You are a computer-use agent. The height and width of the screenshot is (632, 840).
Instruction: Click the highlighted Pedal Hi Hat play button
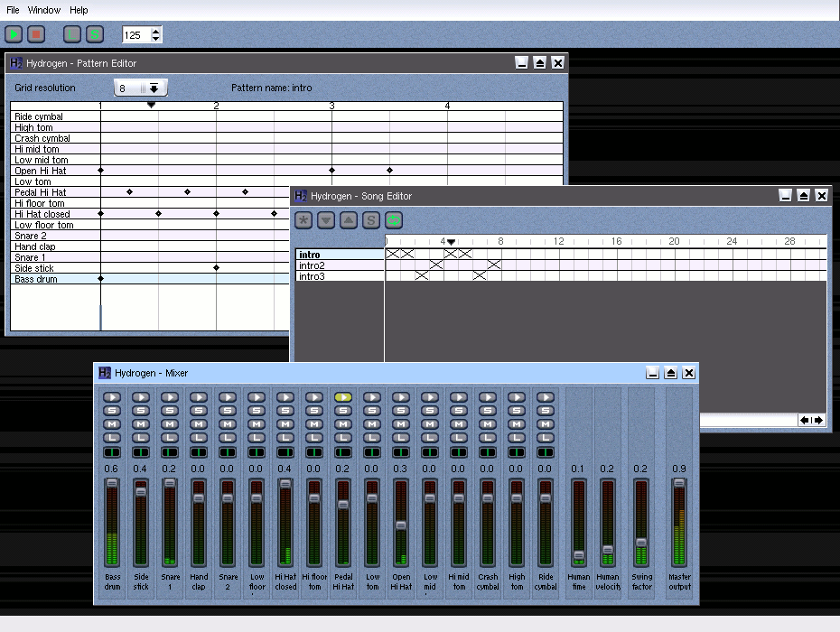pos(343,397)
